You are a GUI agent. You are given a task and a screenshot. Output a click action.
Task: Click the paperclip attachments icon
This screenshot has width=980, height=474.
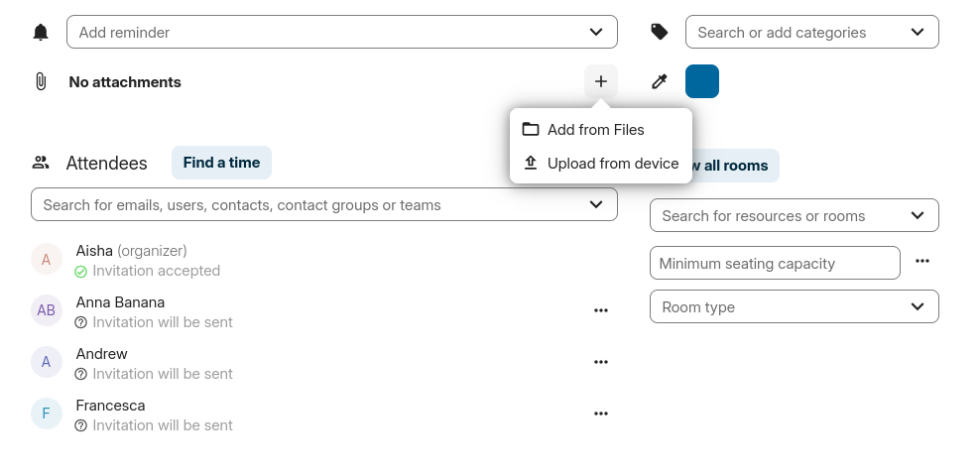pyautogui.click(x=41, y=82)
